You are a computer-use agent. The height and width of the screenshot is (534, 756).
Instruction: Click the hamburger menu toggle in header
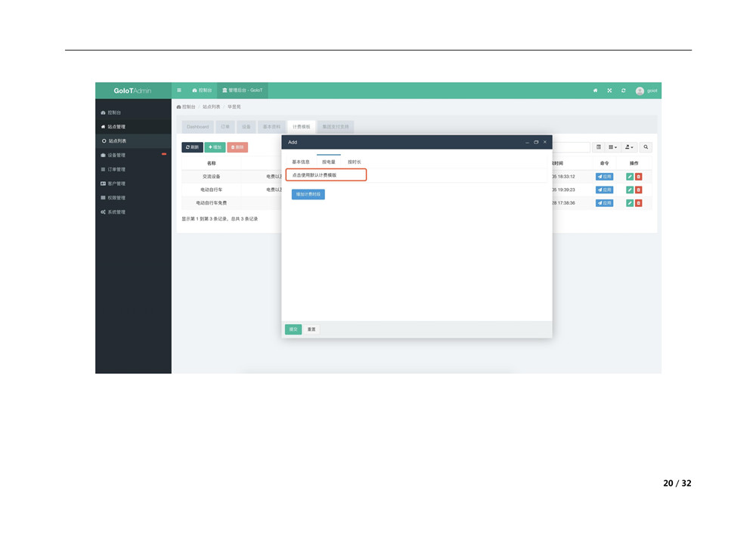179,91
